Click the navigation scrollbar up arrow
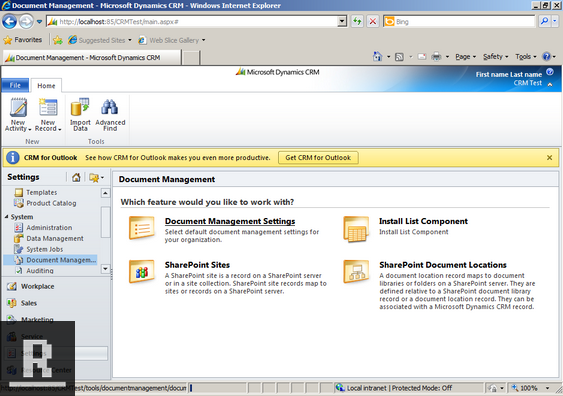The image size is (563, 396). pos(105,193)
